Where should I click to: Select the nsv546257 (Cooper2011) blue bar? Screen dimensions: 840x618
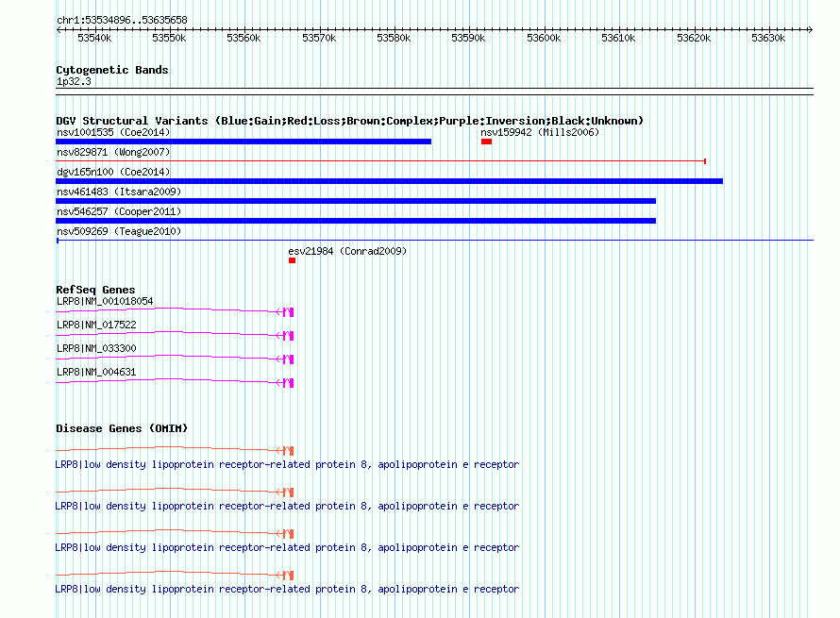coord(356,221)
